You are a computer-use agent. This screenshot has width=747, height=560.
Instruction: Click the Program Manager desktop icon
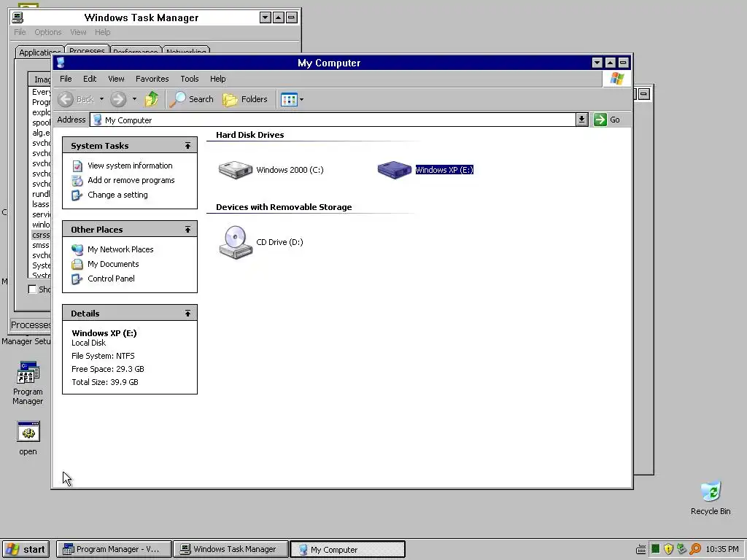(x=28, y=384)
